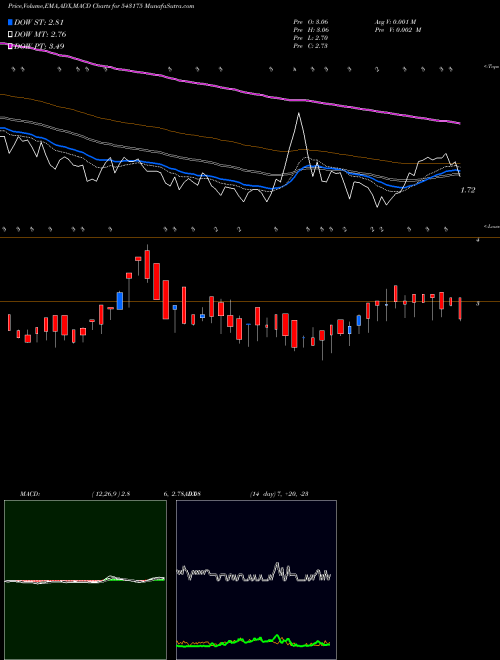Click the 'Pre C: 2.73' value
Image resolution: width=500 pixels, height=660 pixels.
(311, 46)
